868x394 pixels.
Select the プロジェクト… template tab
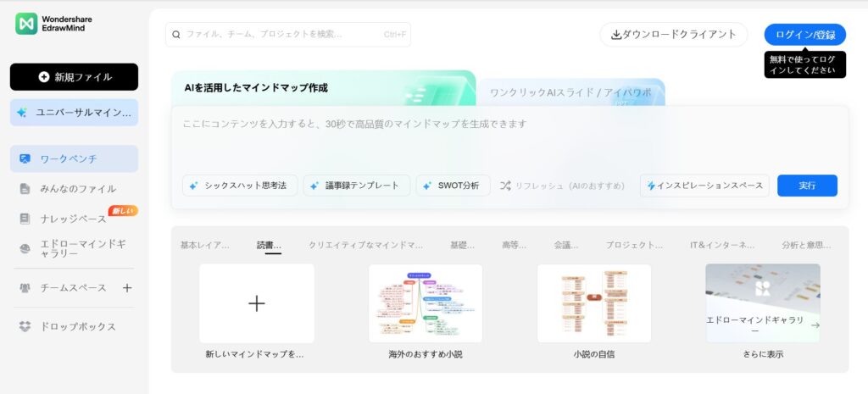click(x=634, y=245)
